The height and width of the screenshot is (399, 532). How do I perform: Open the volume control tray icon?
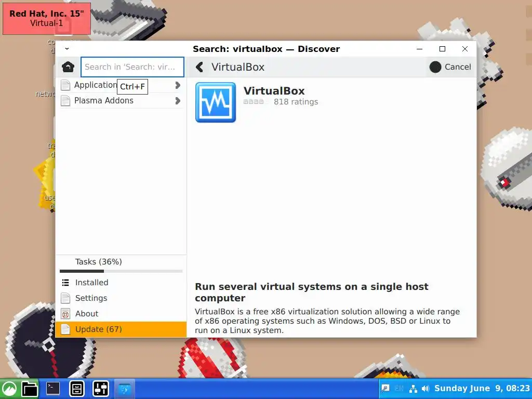coord(425,389)
